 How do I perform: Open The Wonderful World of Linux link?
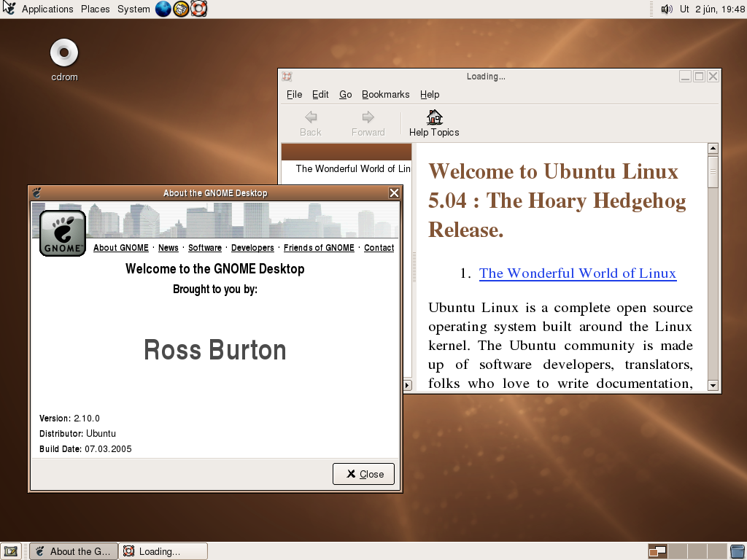click(578, 273)
